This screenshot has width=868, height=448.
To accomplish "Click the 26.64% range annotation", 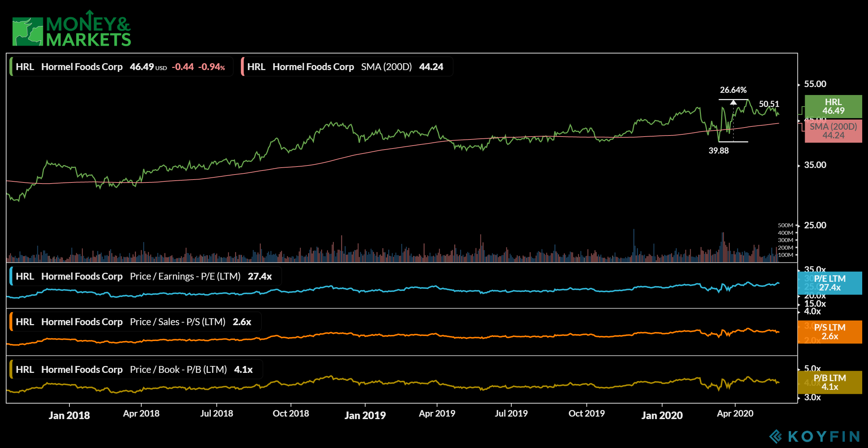I will (x=733, y=90).
